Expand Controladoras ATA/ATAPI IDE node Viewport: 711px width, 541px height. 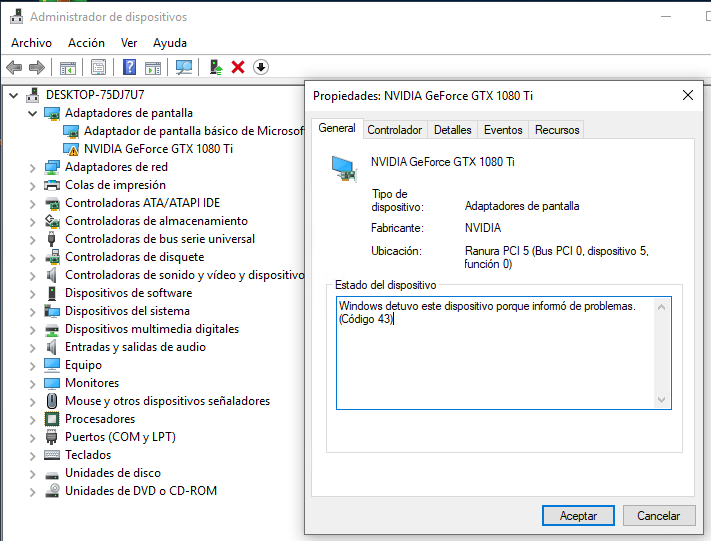[32, 204]
